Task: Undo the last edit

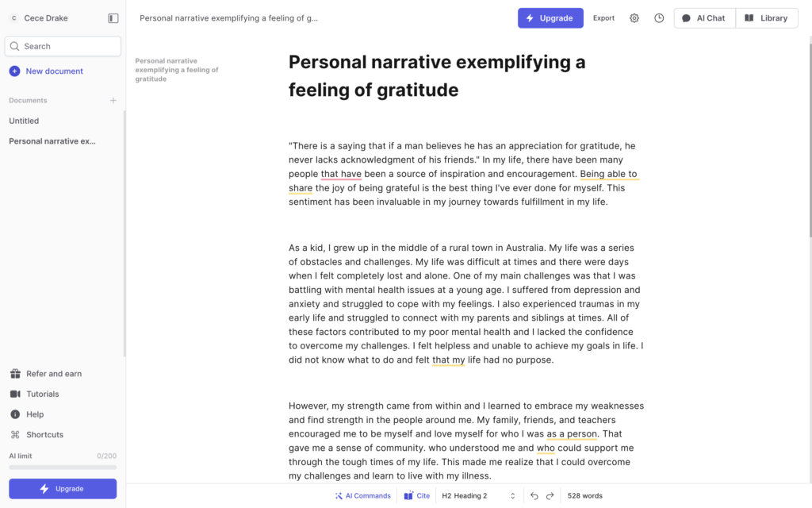Action: click(534, 495)
